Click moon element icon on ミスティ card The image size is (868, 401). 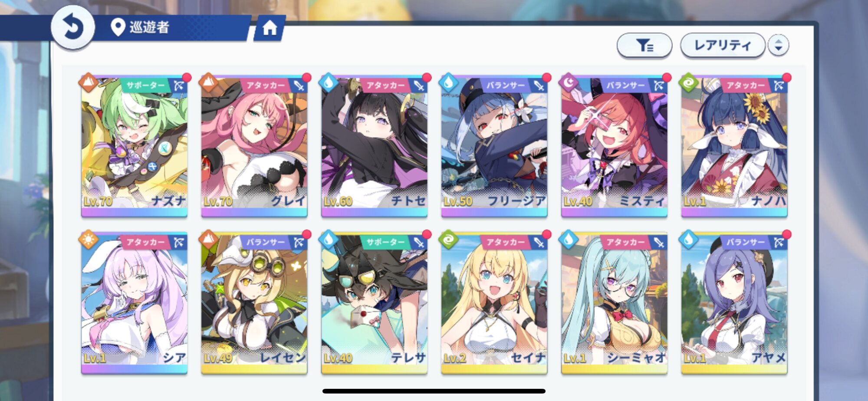[569, 82]
